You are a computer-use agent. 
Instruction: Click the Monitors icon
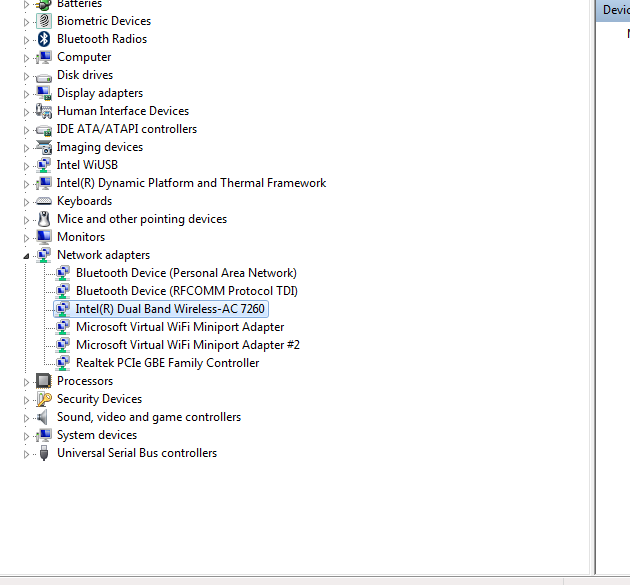pos(44,237)
